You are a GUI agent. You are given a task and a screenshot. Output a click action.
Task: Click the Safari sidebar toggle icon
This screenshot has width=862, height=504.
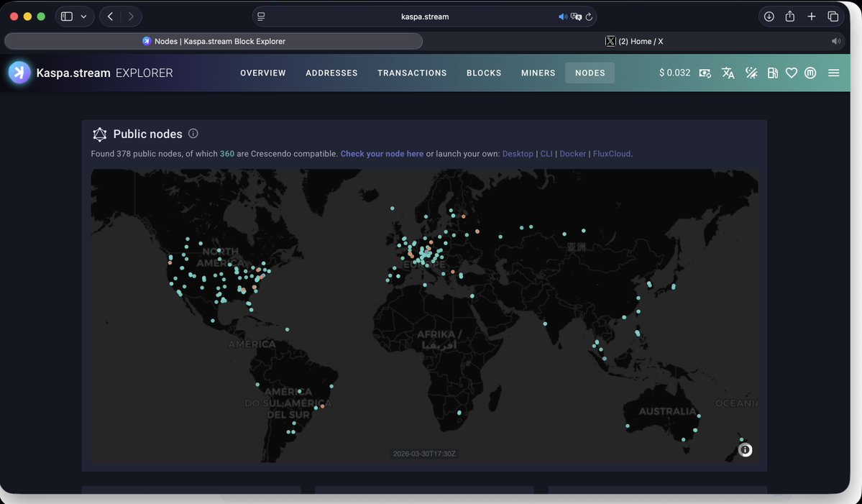[67, 17]
